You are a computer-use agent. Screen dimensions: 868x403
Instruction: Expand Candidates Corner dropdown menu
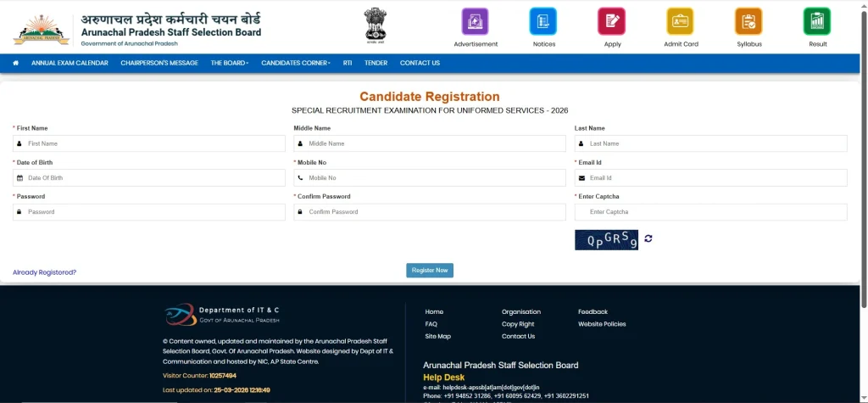[297, 63]
